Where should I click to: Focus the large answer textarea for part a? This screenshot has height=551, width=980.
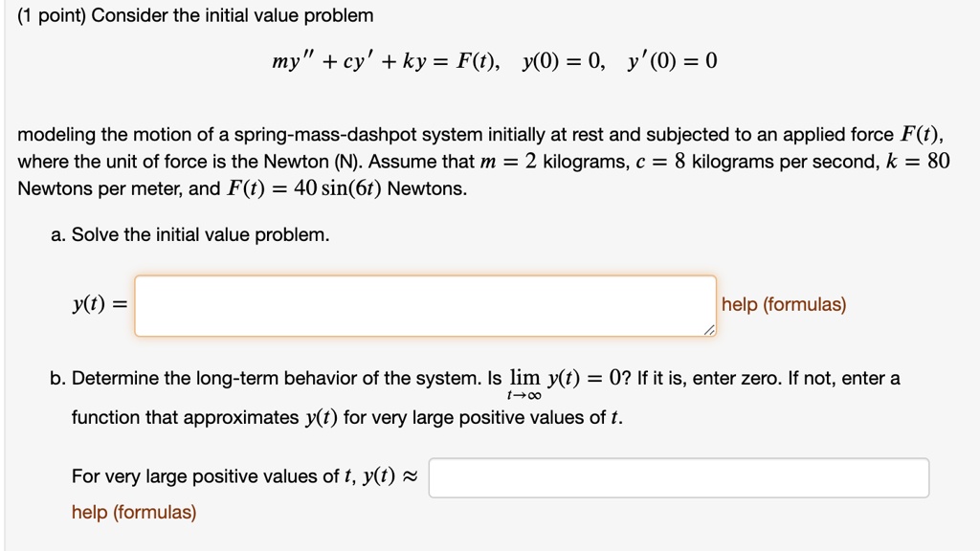click(426, 304)
